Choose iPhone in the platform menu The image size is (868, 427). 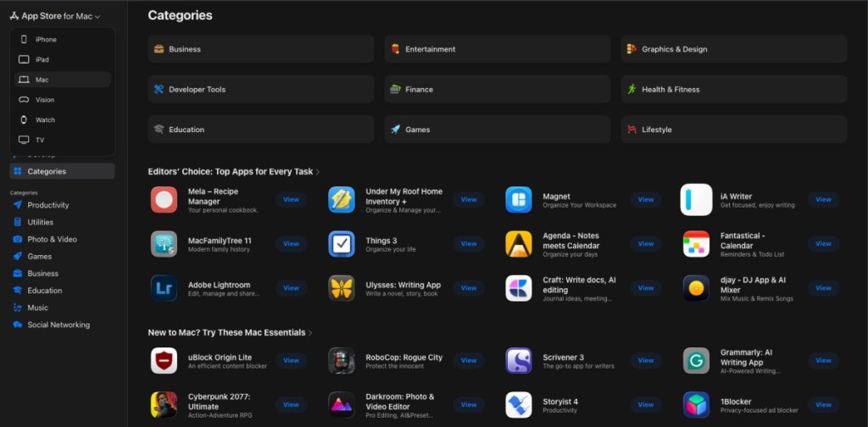coord(63,39)
